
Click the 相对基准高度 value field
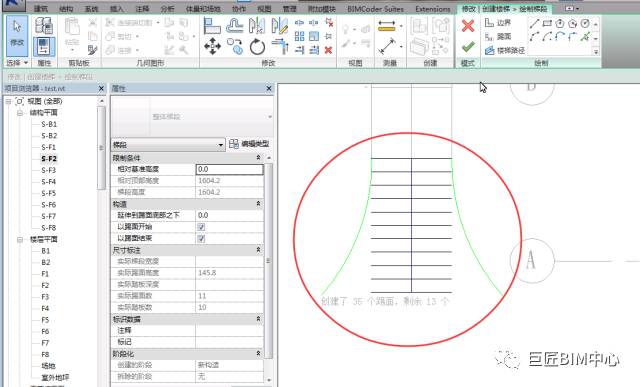[x=230, y=169]
